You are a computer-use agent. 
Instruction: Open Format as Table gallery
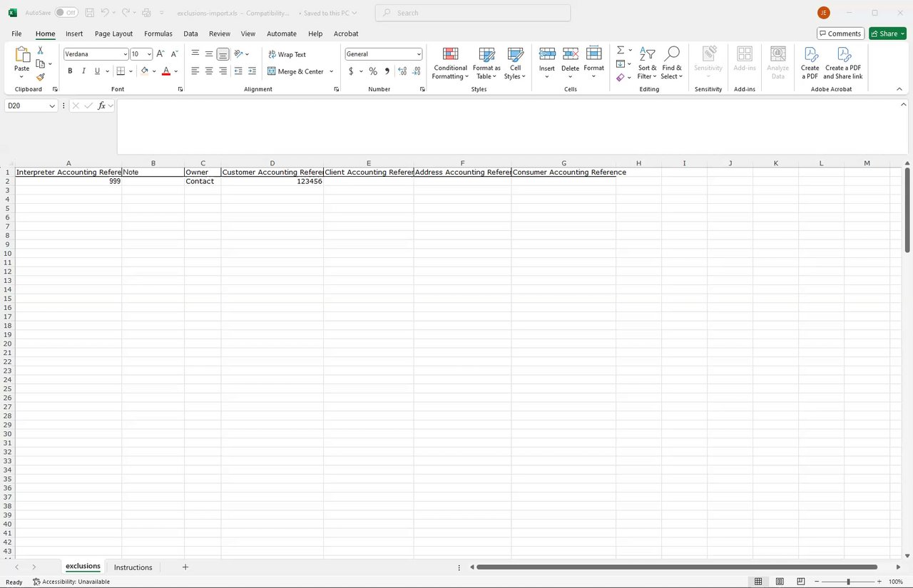486,64
